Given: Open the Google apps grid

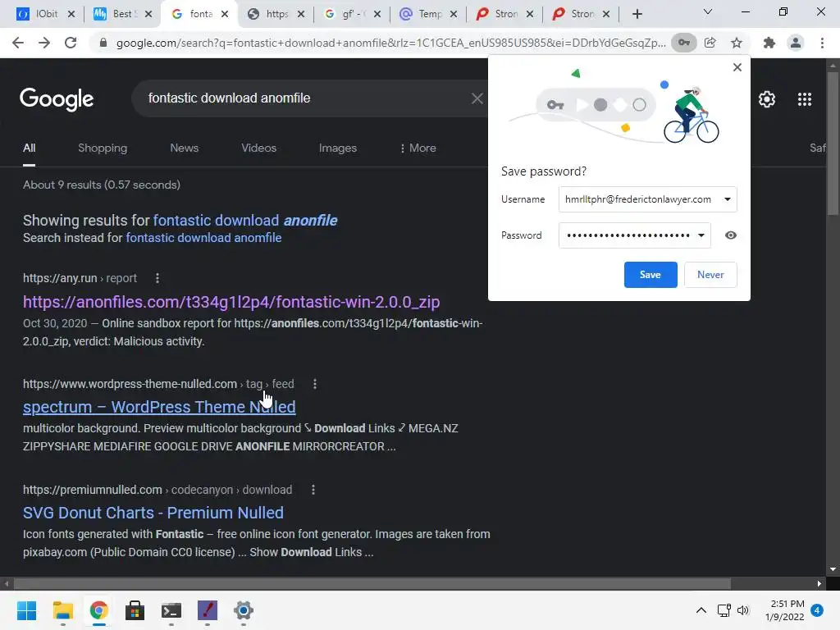Looking at the screenshot, I should (805, 99).
